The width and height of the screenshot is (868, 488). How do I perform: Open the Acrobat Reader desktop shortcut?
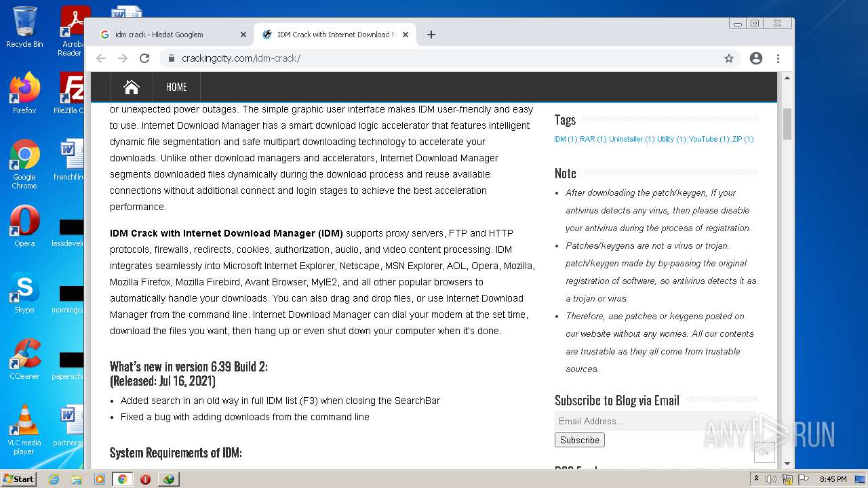point(72,31)
